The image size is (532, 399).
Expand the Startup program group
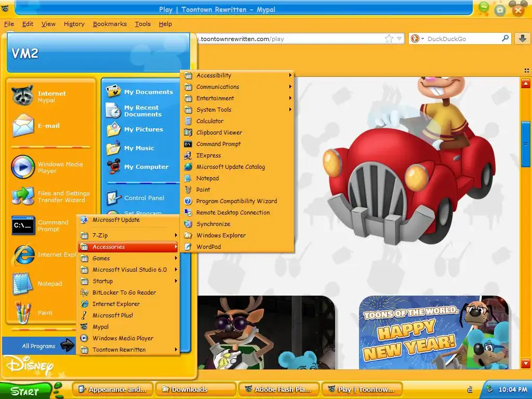tap(128, 281)
